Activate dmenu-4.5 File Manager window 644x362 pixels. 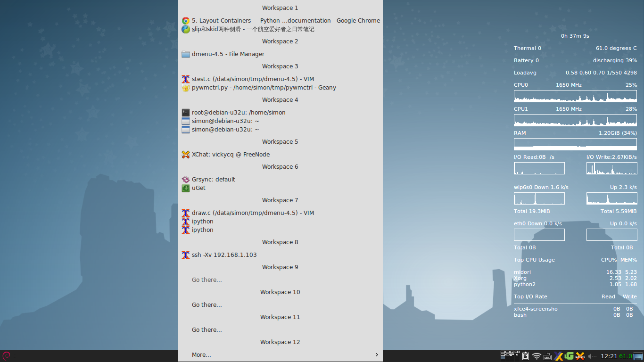click(281, 54)
